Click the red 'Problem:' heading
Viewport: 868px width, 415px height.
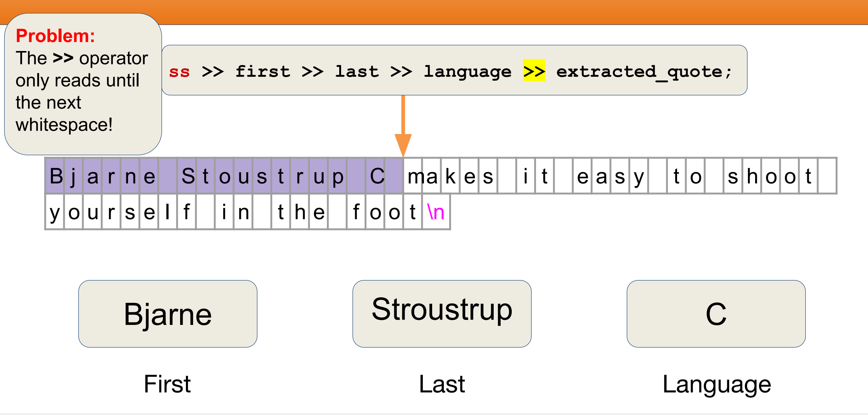[x=55, y=36]
